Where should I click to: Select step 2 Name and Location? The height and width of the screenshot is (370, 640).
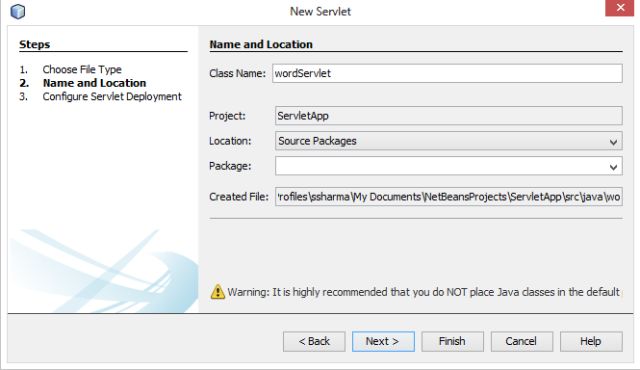pos(94,83)
